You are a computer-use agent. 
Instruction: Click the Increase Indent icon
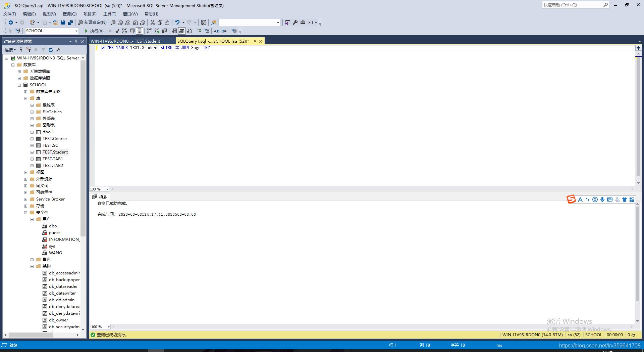(224, 31)
